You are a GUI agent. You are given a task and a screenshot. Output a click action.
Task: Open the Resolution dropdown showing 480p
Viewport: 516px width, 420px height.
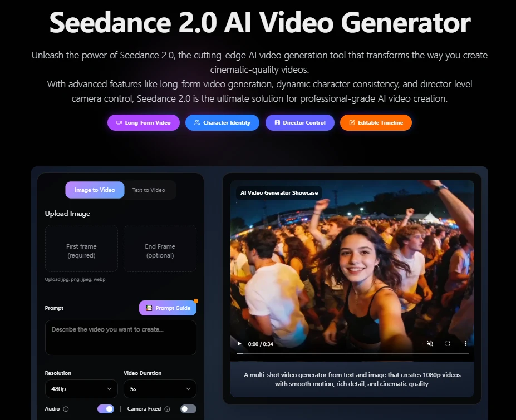pyautogui.click(x=81, y=389)
